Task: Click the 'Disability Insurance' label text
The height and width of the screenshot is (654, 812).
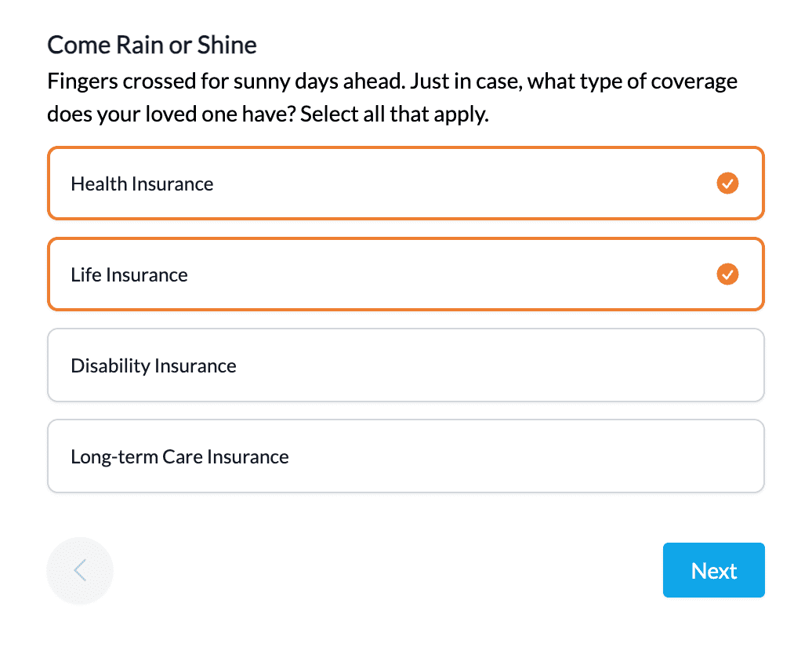Action: click(154, 366)
